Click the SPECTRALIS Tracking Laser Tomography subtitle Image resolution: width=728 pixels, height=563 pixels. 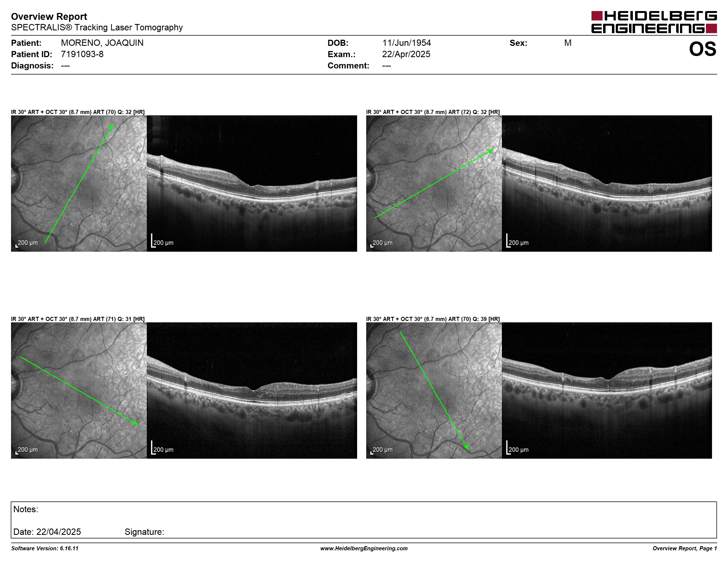coord(97,27)
